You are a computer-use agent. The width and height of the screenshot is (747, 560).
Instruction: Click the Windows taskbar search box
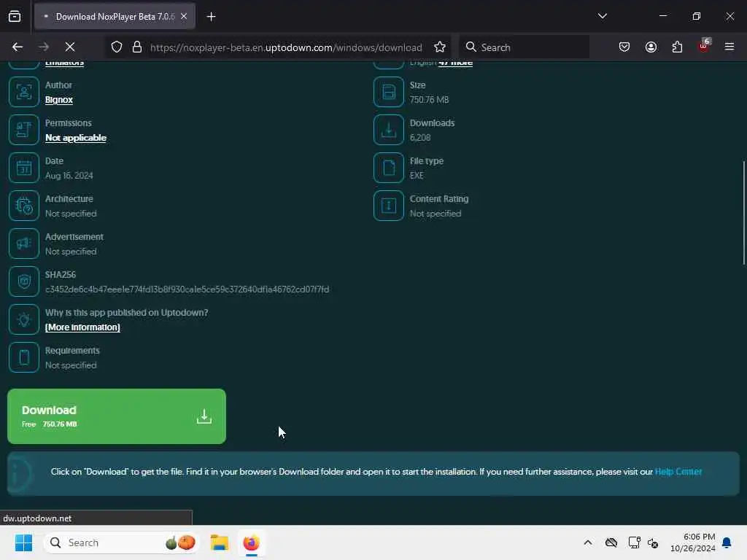(121, 542)
